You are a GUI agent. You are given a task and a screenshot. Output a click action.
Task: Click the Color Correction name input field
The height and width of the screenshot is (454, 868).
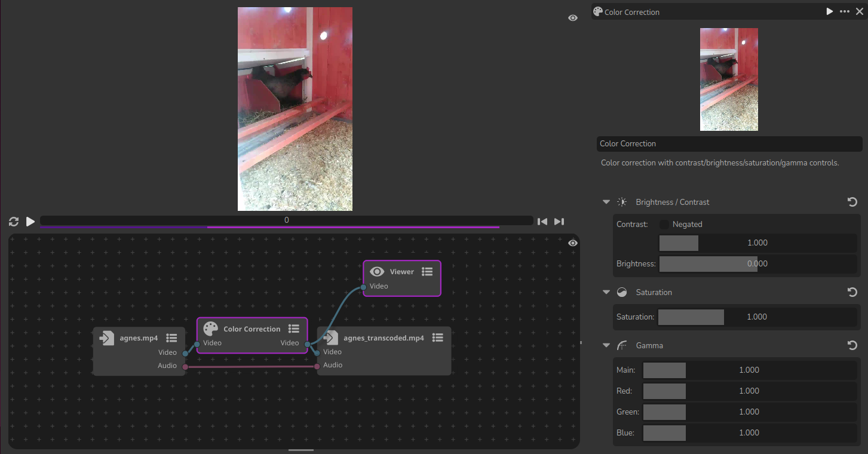coord(729,144)
